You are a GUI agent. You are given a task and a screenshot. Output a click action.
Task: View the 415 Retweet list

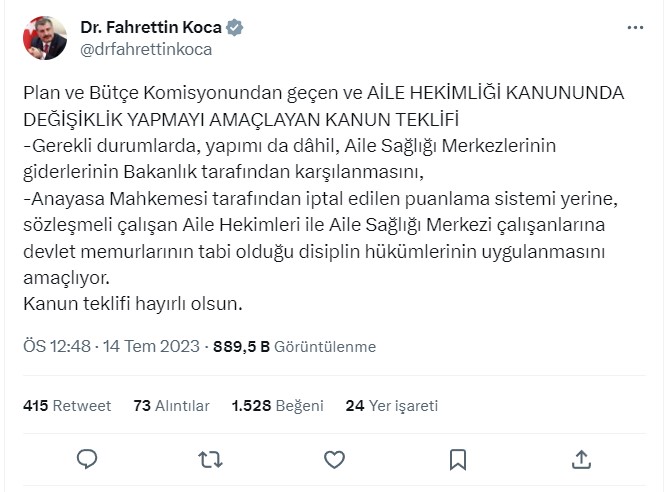(x=65, y=406)
